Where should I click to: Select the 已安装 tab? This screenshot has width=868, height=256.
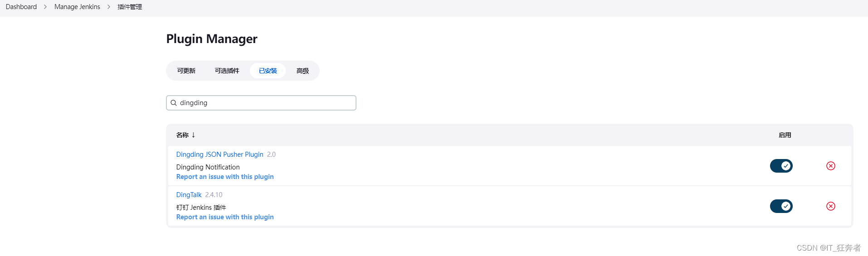268,71
